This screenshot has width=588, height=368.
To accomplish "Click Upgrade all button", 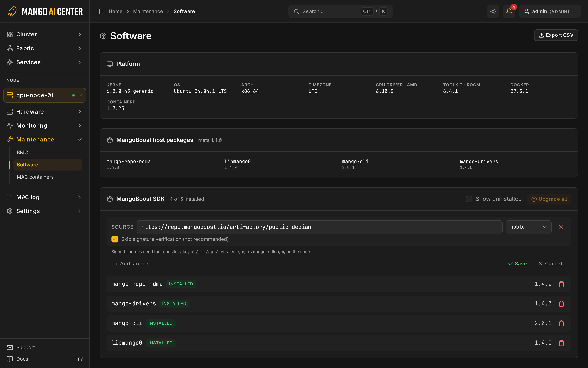I will [x=549, y=199].
